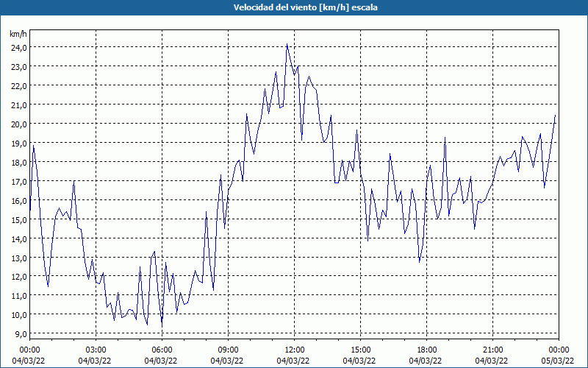Click the 15:00 time label
The width and height of the screenshot is (588, 368).
point(360,350)
